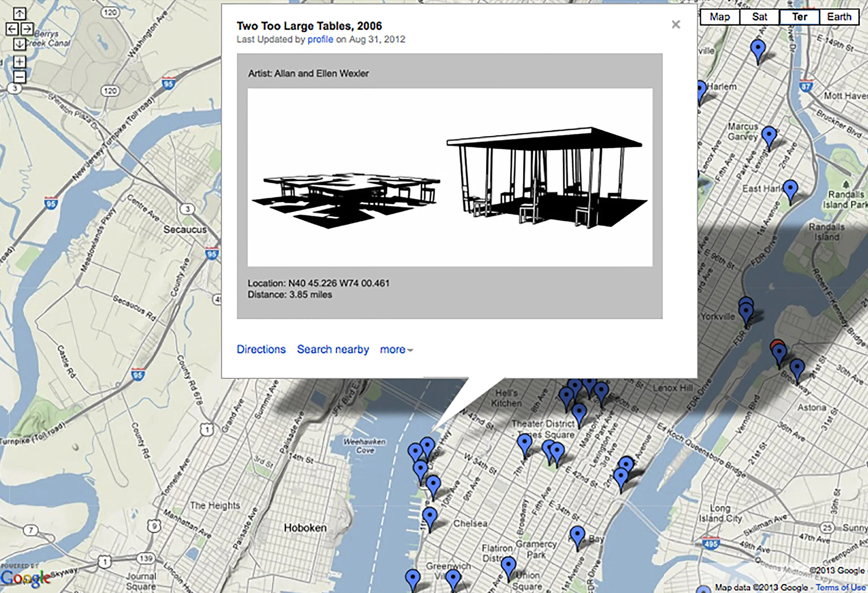Screen dimensions: 868x593
Task: Click the pan left arrow control
Action: [x=12, y=29]
